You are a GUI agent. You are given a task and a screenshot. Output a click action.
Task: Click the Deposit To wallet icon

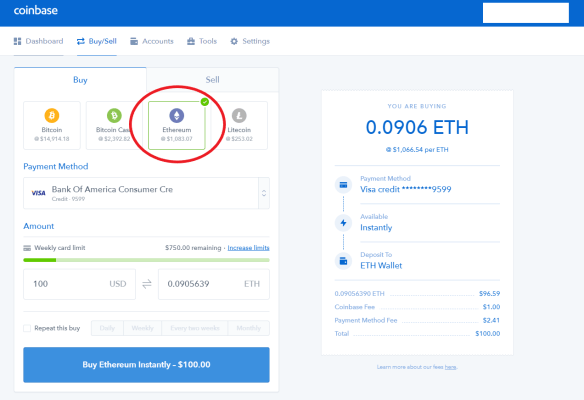pyautogui.click(x=343, y=261)
